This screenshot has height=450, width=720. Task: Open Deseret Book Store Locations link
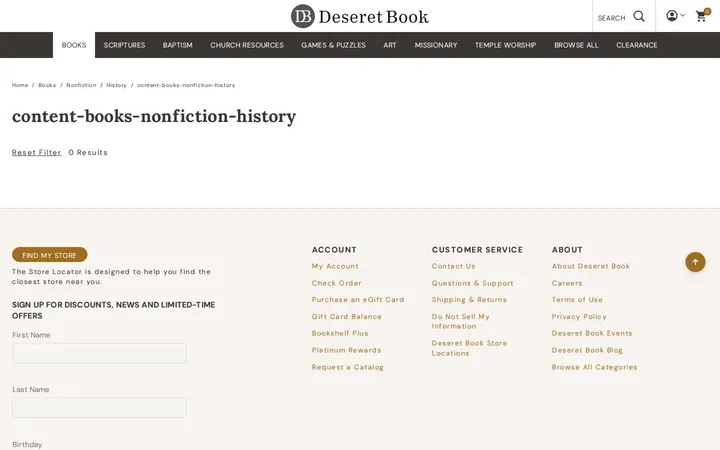469,348
